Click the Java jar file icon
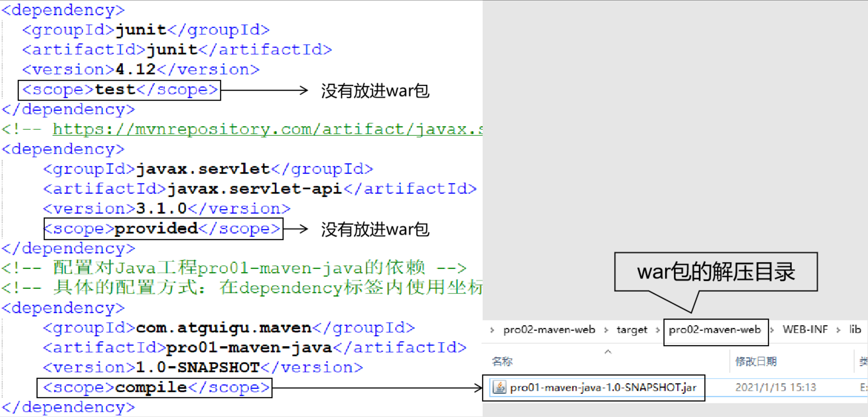The width and height of the screenshot is (868, 417). point(499,387)
